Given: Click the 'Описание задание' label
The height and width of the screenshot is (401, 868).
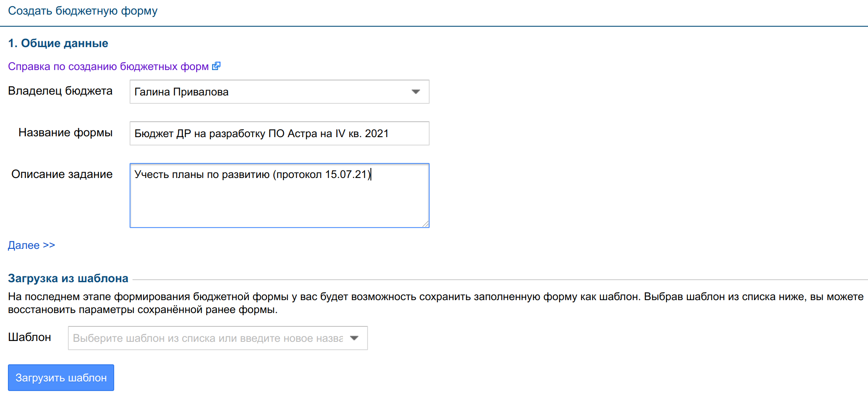Looking at the screenshot, I should point(62,174).
